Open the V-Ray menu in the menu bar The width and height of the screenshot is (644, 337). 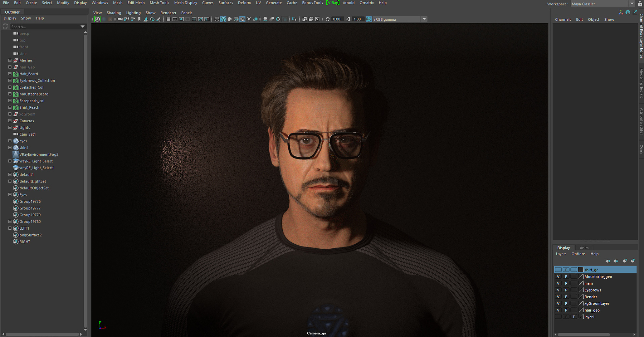tap(332, 3)
